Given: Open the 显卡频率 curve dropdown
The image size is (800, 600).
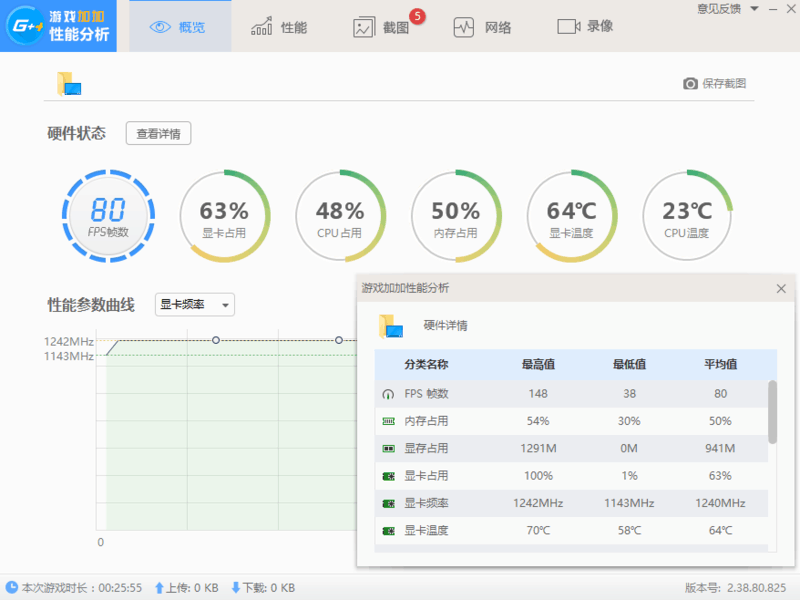Looking at the screenshot, I should [x=195, y=305].
